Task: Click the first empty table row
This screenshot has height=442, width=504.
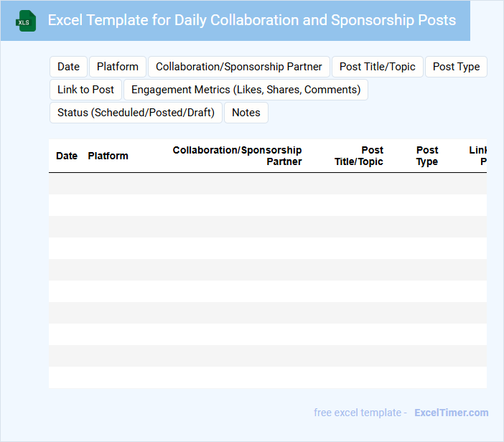Action: coord(267,184)
